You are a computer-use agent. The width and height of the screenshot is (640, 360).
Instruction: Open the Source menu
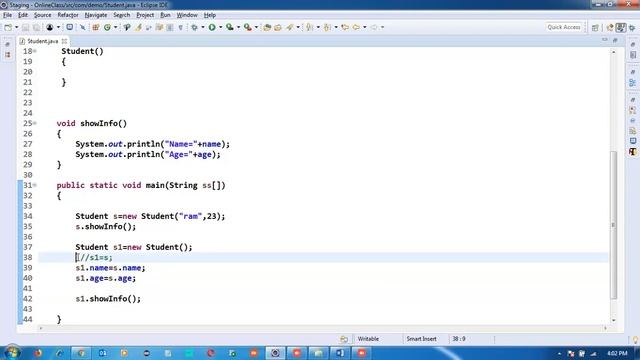click(42, 15)
